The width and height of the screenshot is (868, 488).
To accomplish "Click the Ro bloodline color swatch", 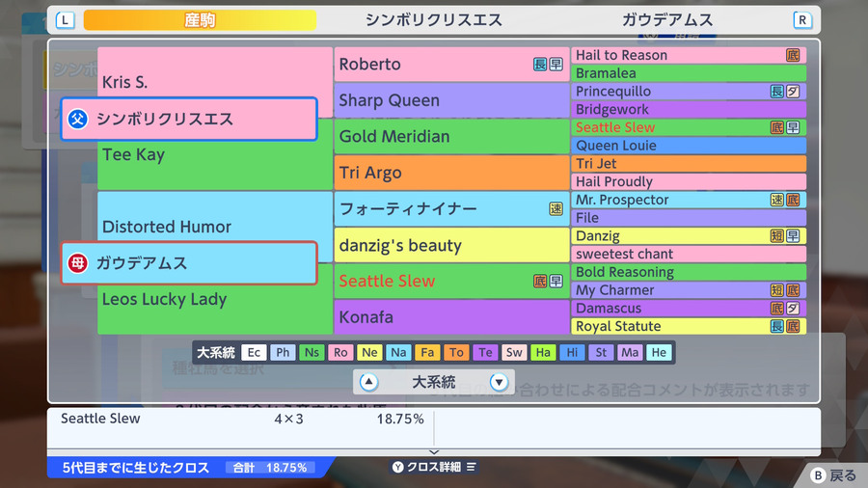I will click(340, 352).
